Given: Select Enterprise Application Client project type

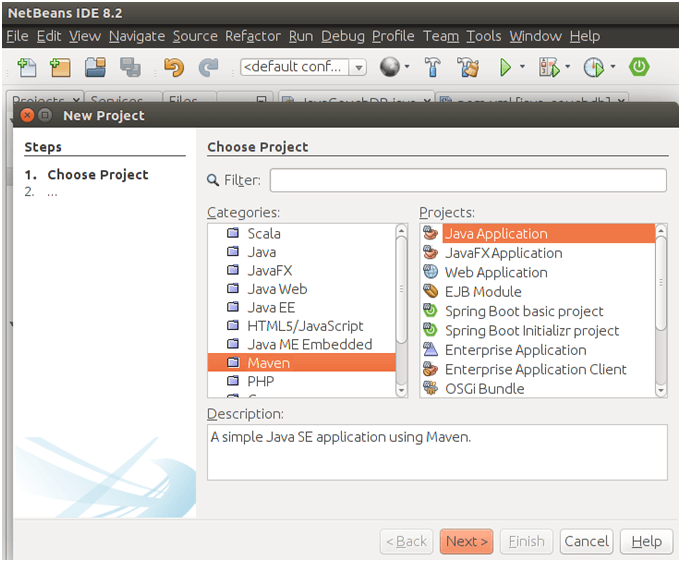Looking at the screenshot, I should pyautogui.click(x=538, y=369).
